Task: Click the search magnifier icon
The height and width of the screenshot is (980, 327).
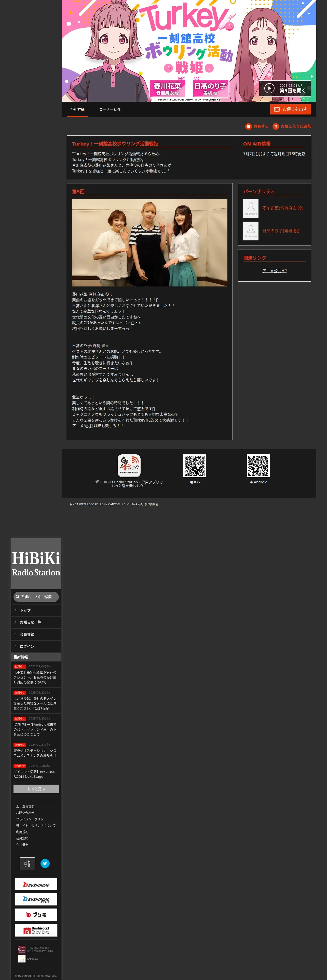Action: [x=18, y=597]
